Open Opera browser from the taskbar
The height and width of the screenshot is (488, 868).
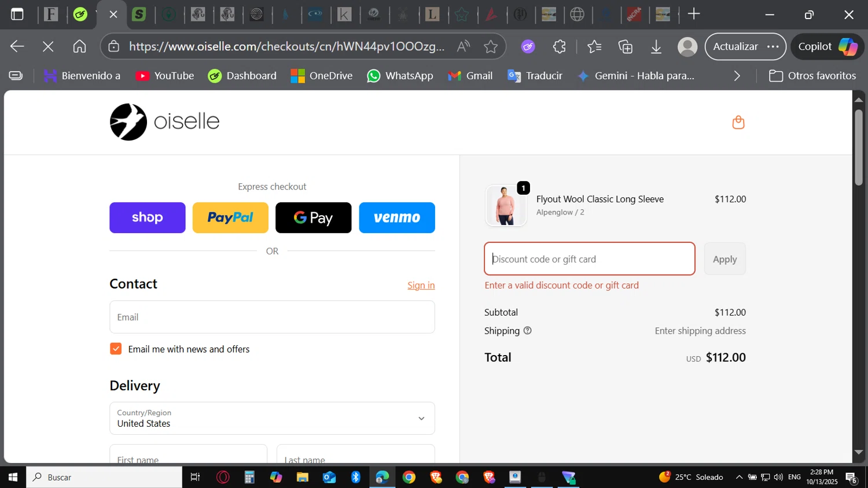point(223,477)
